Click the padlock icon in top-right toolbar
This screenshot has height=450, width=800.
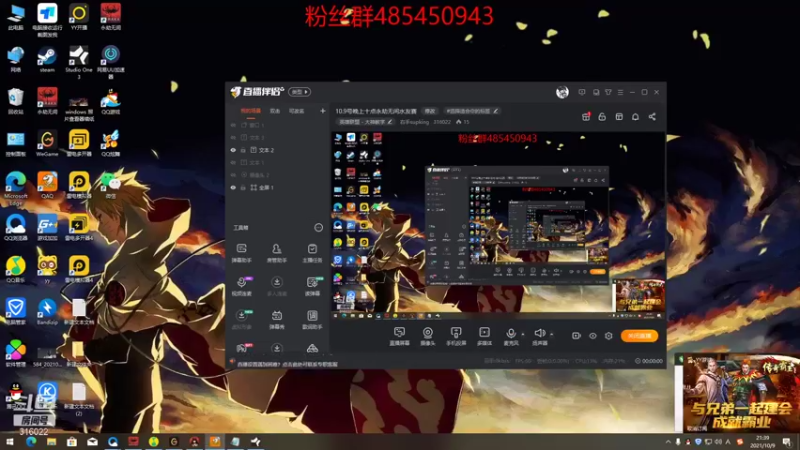602,117
